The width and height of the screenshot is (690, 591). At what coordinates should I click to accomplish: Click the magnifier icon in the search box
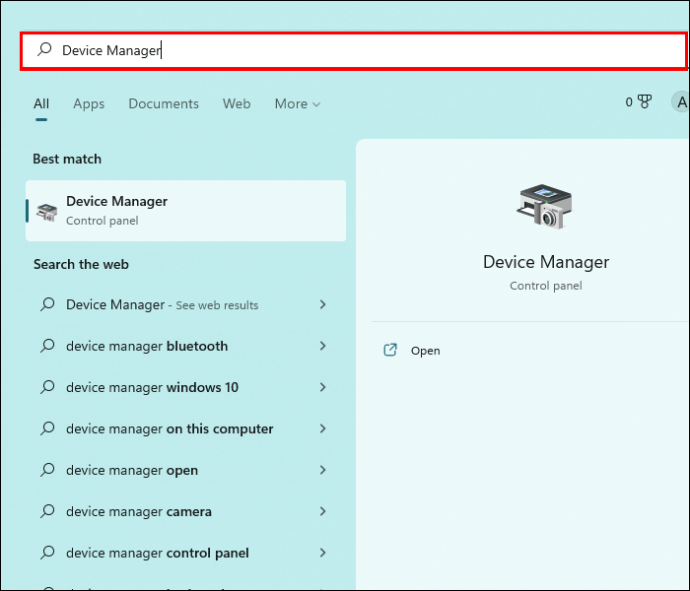[44, 50]
